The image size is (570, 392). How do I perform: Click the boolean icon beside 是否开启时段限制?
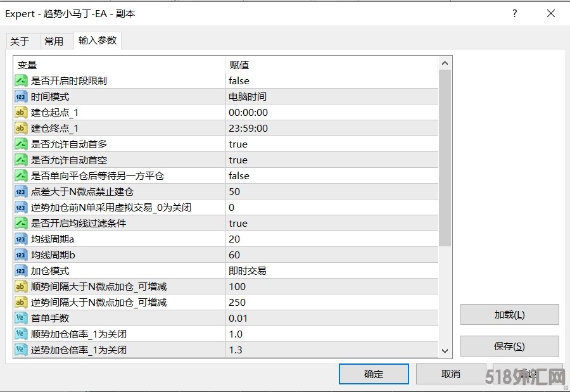(21, 80)
